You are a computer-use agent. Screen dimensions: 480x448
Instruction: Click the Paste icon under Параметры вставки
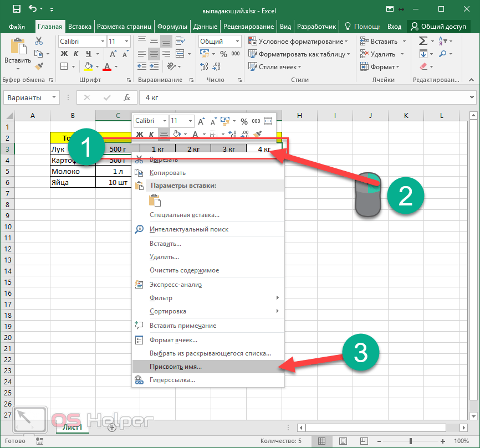coord(155,200)
